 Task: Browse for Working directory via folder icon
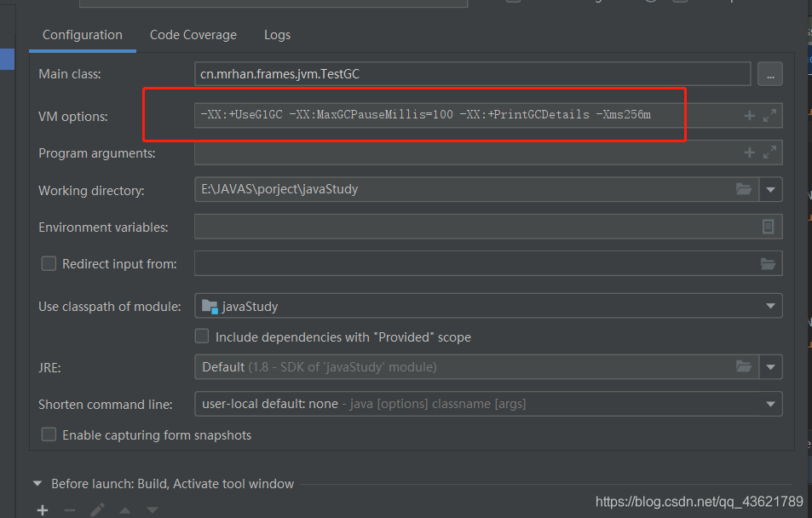click(744, 189)
